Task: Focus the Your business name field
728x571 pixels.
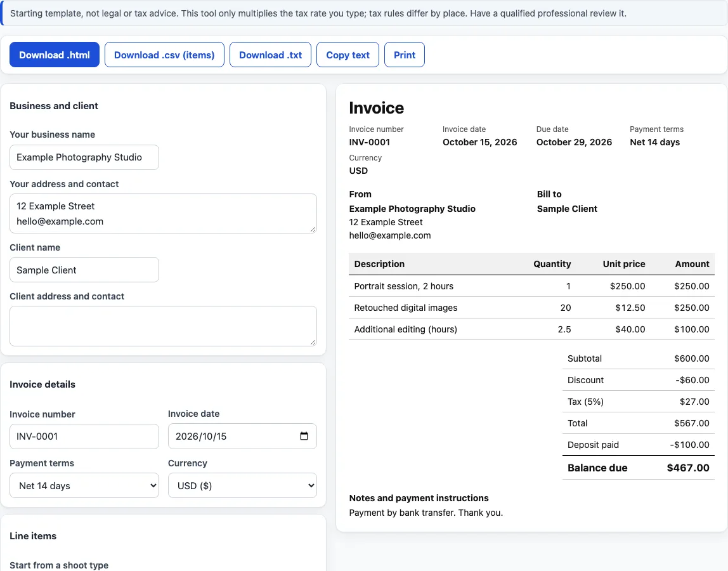Action: pos(84,157)
